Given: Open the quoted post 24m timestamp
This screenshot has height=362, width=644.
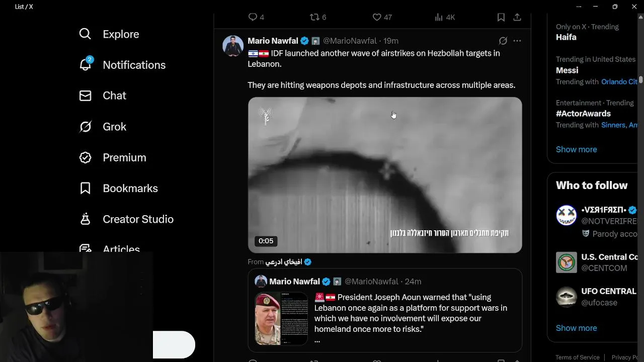Looking at the screenshot, I should [x=413, y=282].
